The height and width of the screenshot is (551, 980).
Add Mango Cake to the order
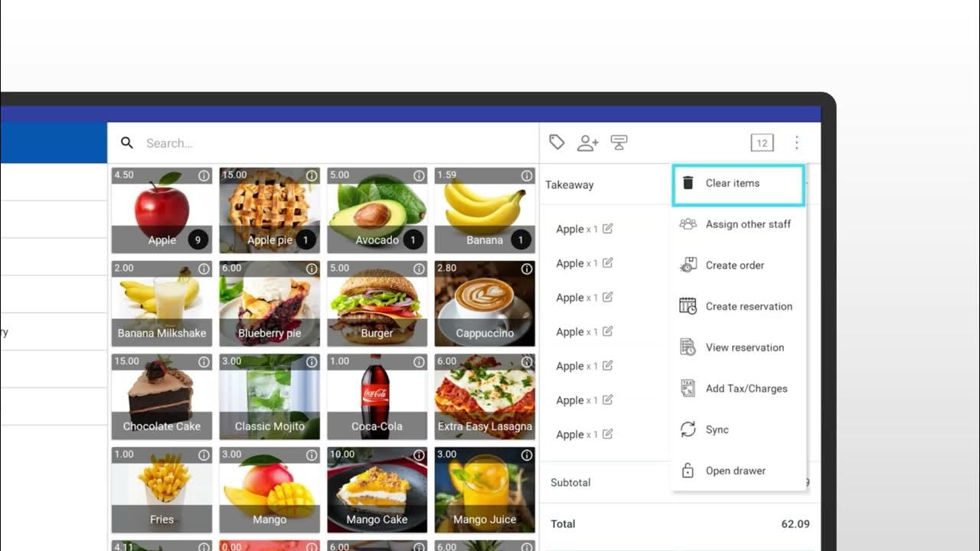tap(377, 490)
